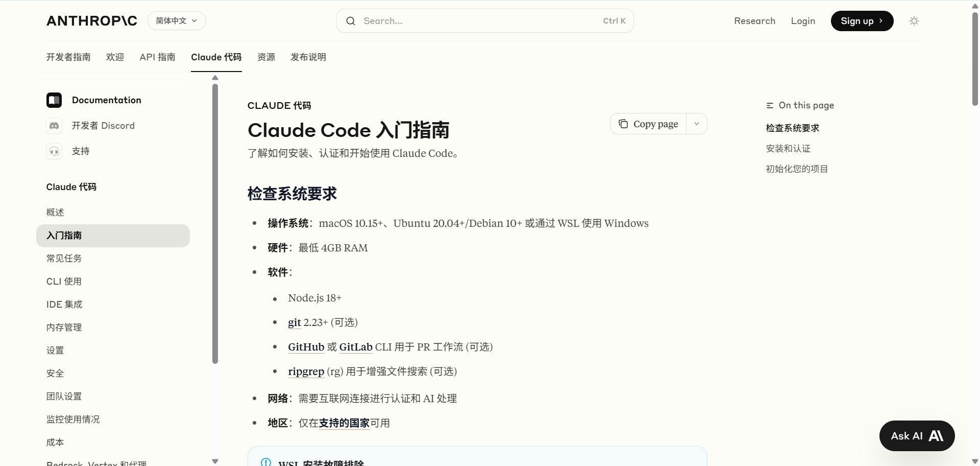Open the 开发者 Discord icon link
980x466 pixels.
click(x=54, y=126)
